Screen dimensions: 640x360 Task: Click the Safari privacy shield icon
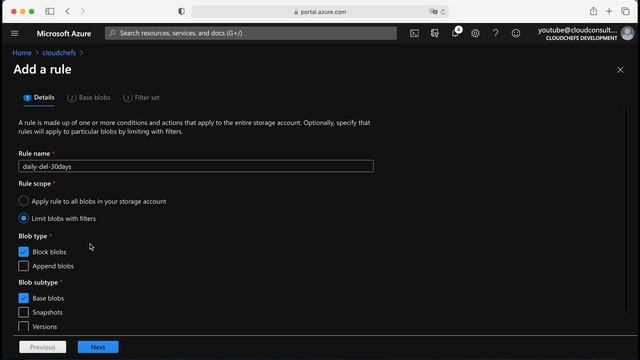(181, 11)
